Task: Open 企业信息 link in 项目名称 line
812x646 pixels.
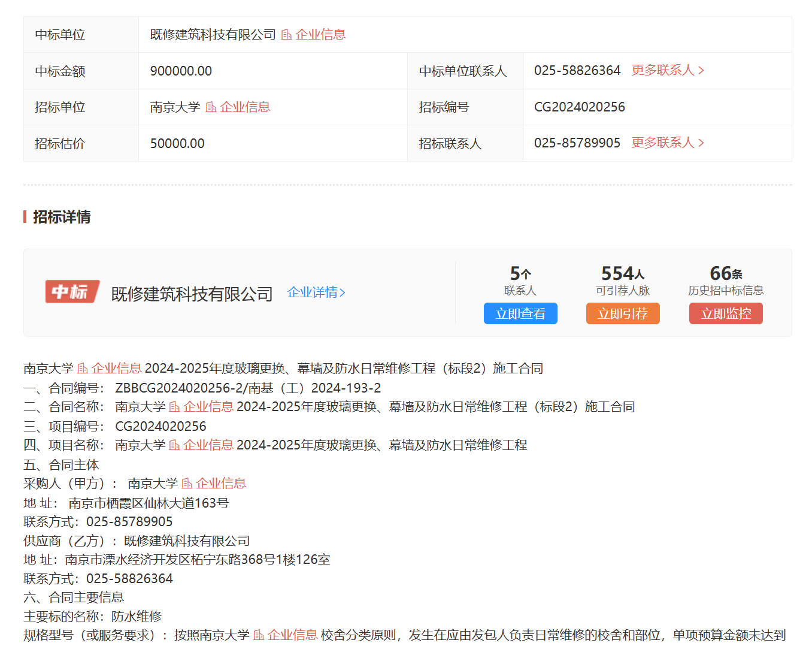Action: pyautogui.click(x=208, y=445)
